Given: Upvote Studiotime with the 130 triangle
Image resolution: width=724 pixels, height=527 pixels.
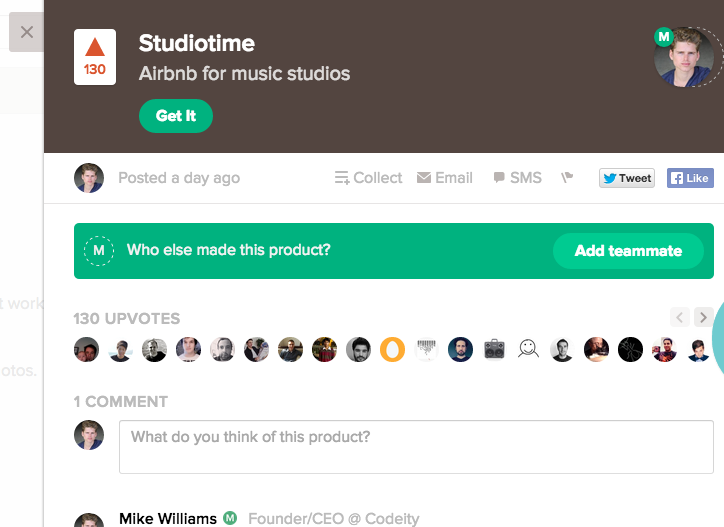Looking at the screenshot, I should click(x=95, y=57).
